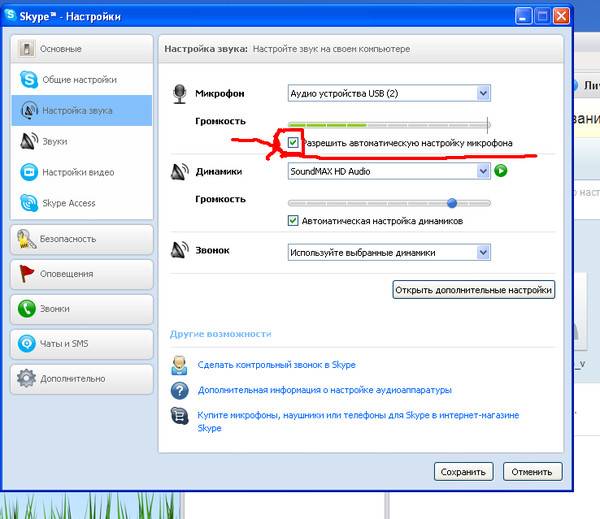Open the Основные settings section
This screenshot has width=600, height=519.
[82, 49]
